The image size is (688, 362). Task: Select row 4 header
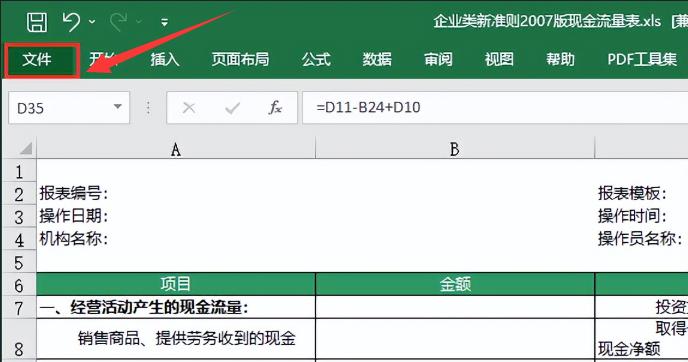tap(19, 240)
